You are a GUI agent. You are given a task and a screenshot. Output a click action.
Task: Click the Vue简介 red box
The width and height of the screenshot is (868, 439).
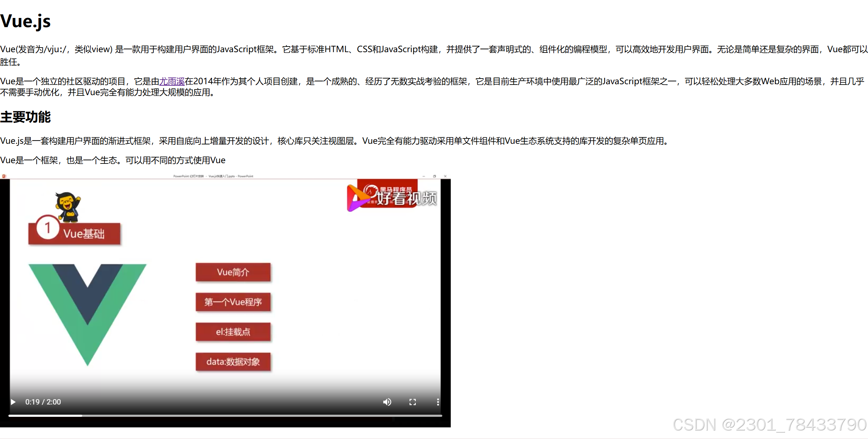pyautogui.click(x=233, y=272)
